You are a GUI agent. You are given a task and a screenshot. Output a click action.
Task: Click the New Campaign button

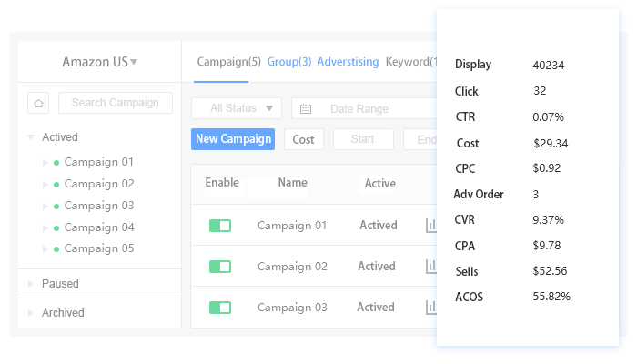click(x=233, y=139)
